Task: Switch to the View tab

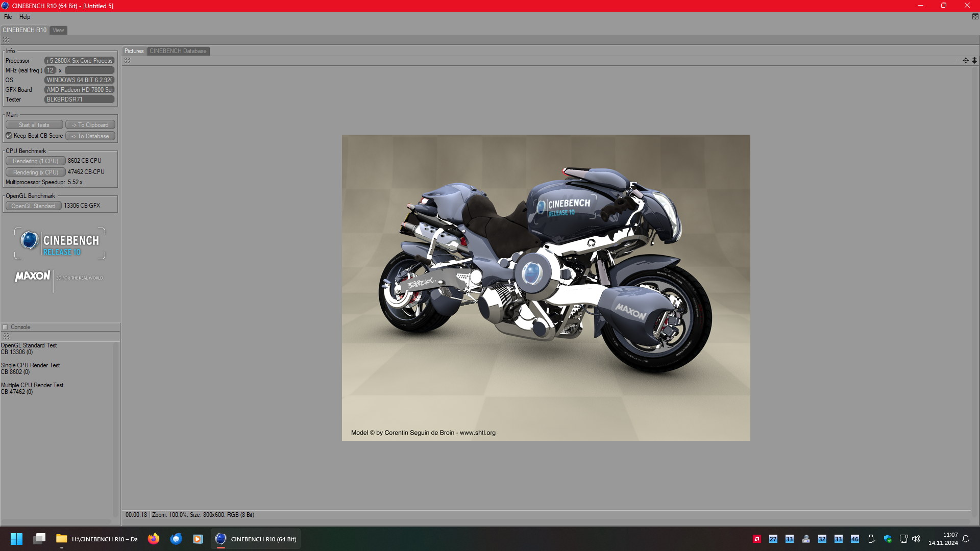Action: (58, 30)
